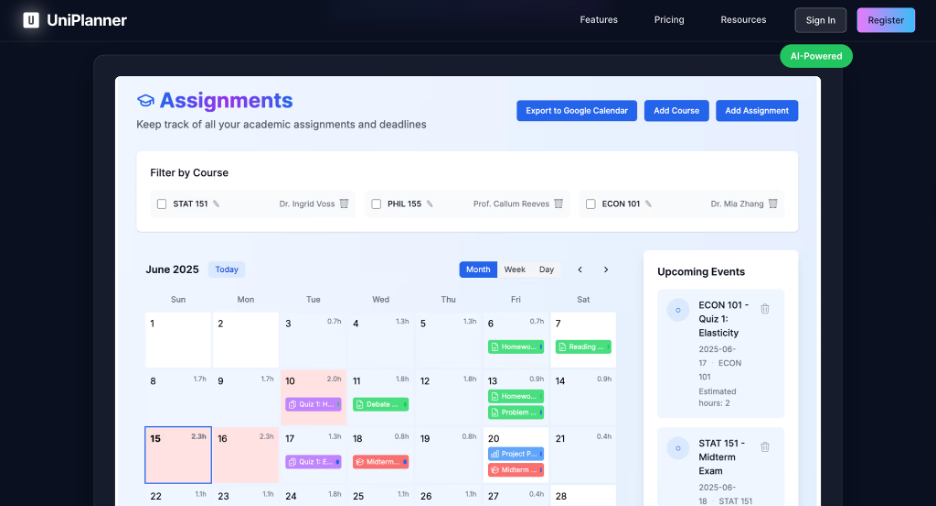This screenshot has width=936, height=506.
Task: Click the UniPlanner logo icon
Action: pyautogui.click(x=31, y=20)
